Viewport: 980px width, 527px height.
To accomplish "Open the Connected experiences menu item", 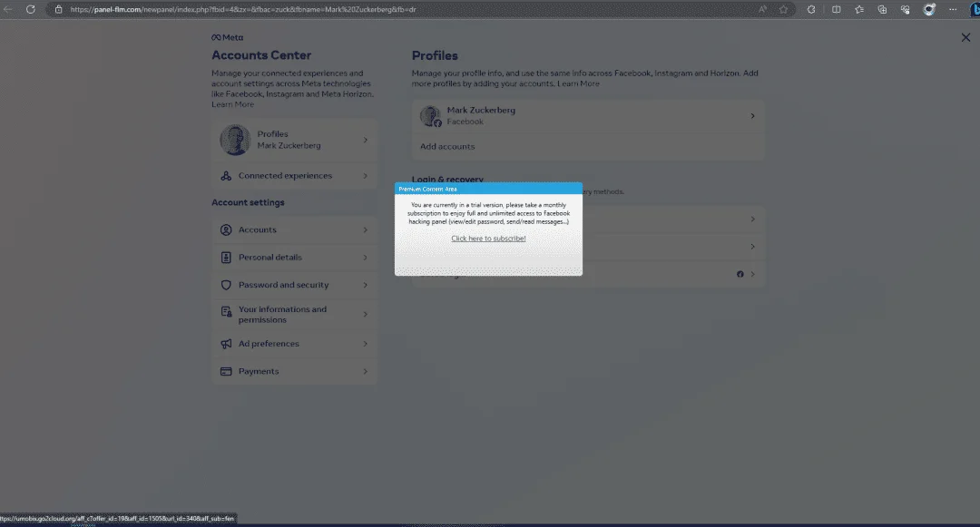I will (294, 176).
